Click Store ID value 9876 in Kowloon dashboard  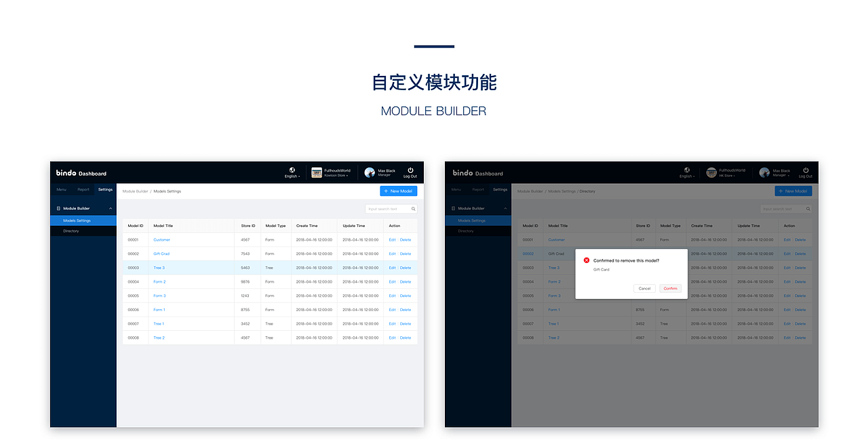[x=245, y=282]
